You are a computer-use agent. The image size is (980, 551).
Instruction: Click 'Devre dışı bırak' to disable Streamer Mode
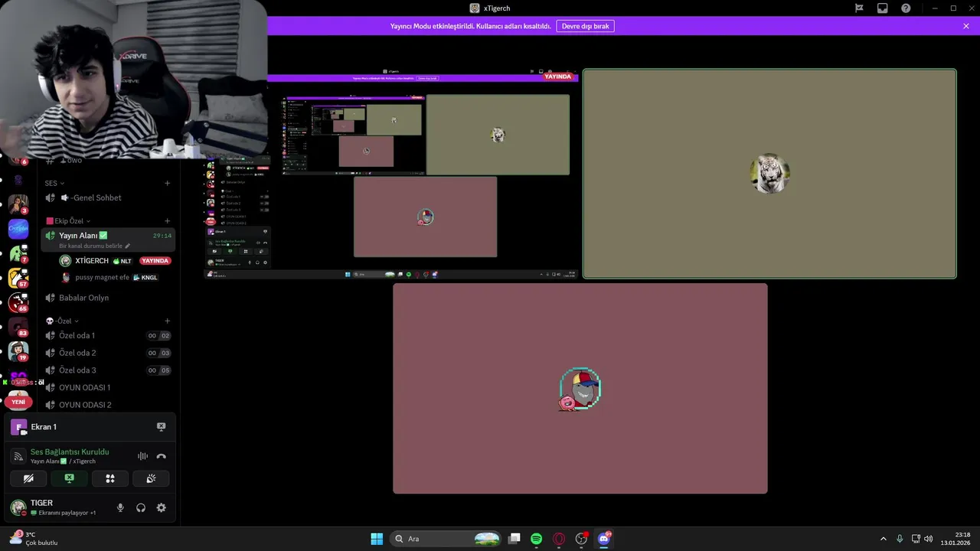click(x=585, y=26)
